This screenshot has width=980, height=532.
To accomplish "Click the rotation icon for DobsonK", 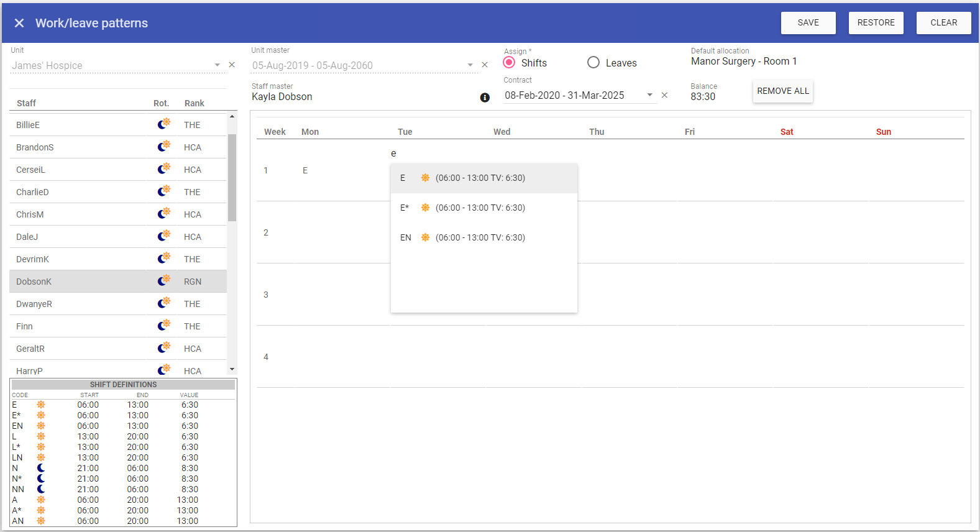I will 163,281.
